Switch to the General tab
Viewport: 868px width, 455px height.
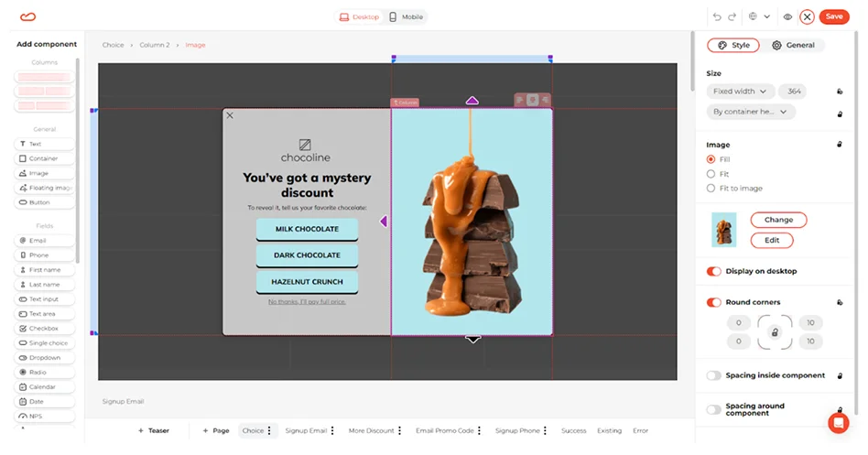click(x=793, y=45)
